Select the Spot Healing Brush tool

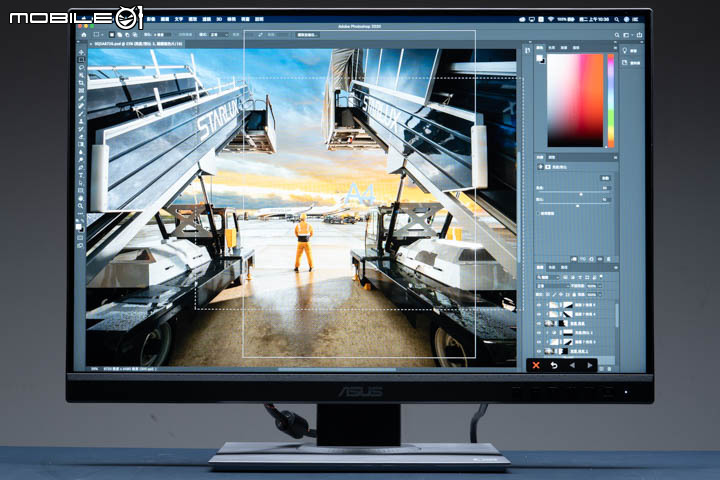point(82,105)
